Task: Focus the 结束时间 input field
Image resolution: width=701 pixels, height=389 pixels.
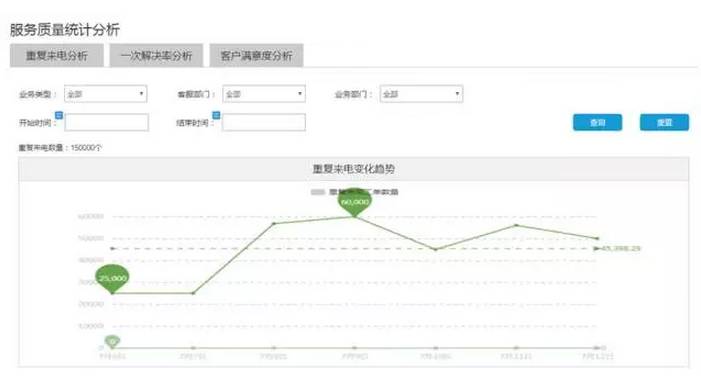Action: coord(264,122)
